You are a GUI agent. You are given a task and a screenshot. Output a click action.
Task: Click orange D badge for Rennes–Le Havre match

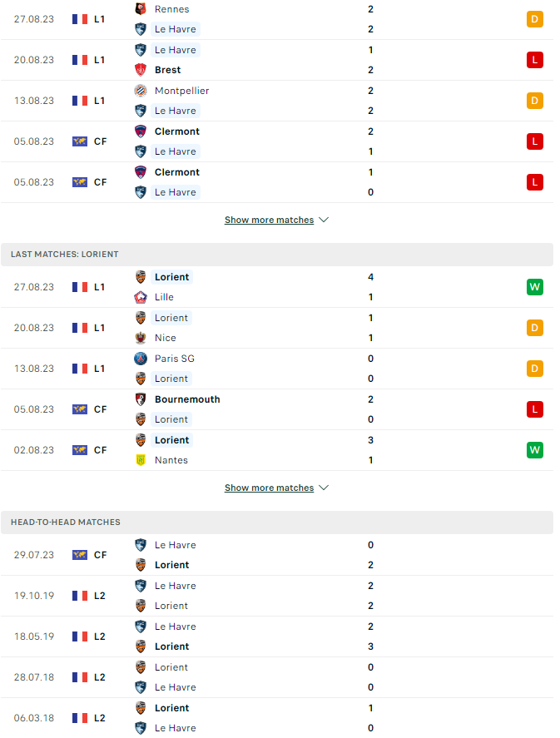click(534, 19)
